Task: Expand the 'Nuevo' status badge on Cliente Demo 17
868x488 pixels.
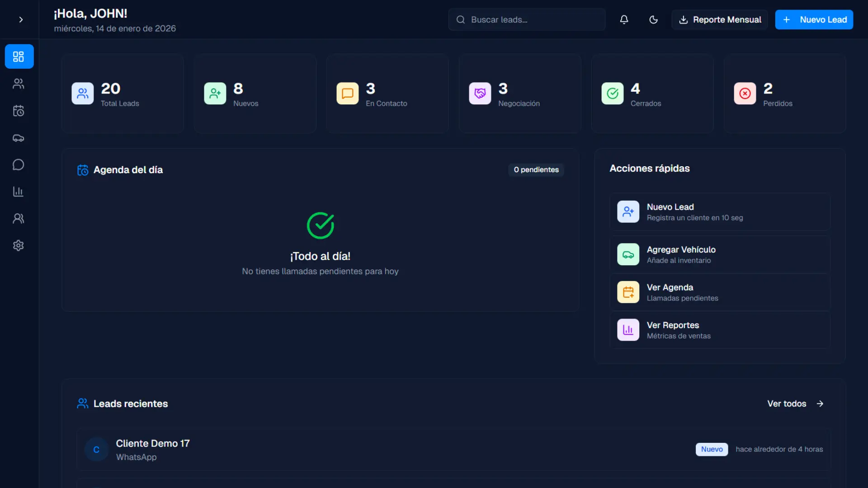Action: (x=712, y=449)
